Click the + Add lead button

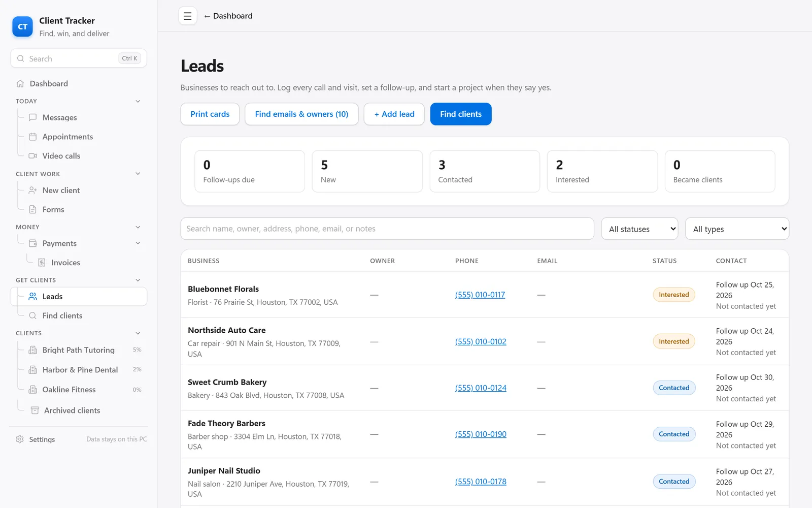394,114
